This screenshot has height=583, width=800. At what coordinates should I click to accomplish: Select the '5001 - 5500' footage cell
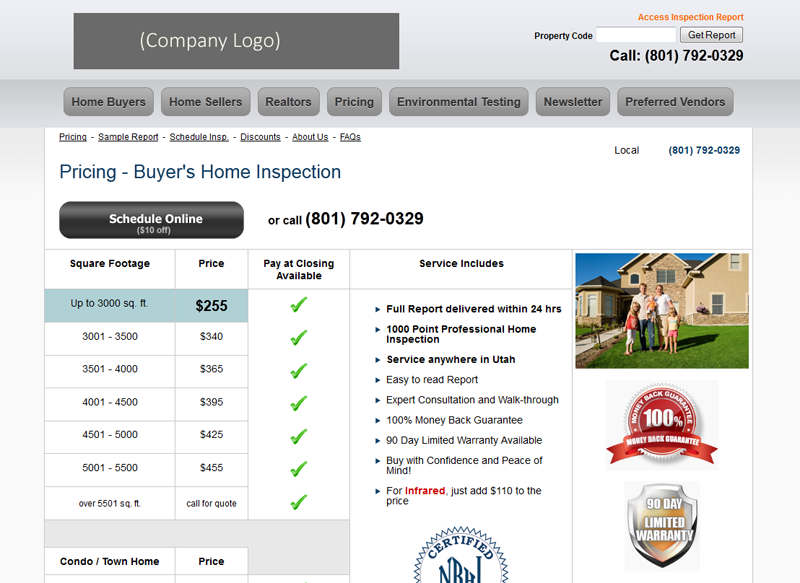[x=110, y=470]
